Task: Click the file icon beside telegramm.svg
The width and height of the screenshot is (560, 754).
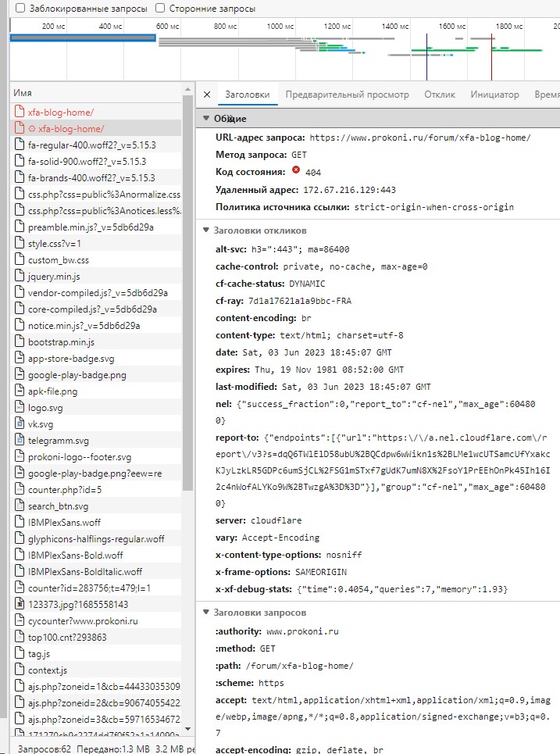Action: coord(20,441)
